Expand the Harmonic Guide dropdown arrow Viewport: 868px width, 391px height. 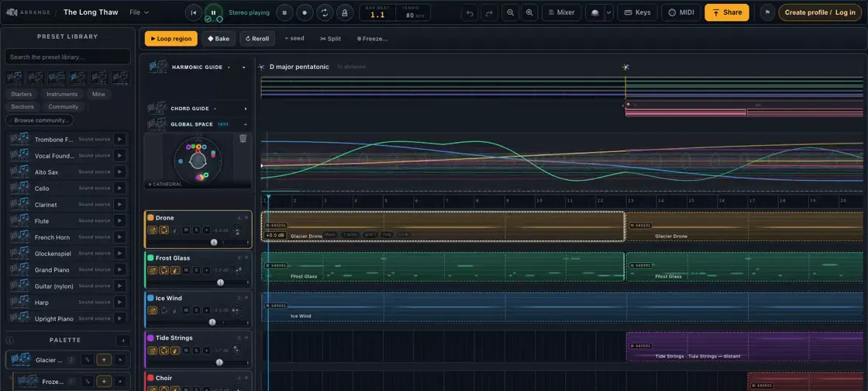243,67
